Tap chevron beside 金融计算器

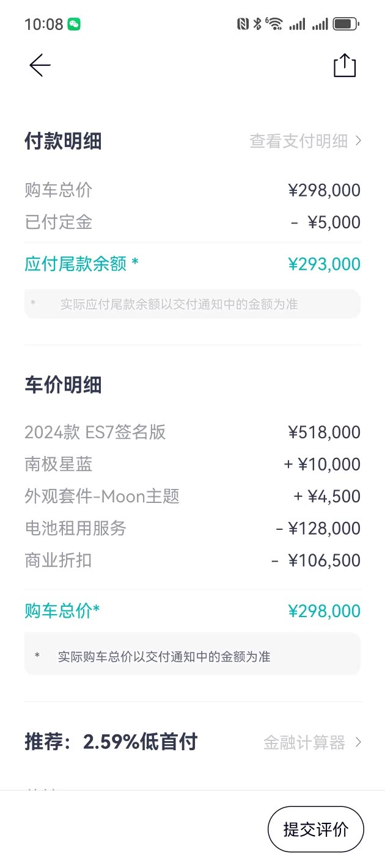coord(359,742)
